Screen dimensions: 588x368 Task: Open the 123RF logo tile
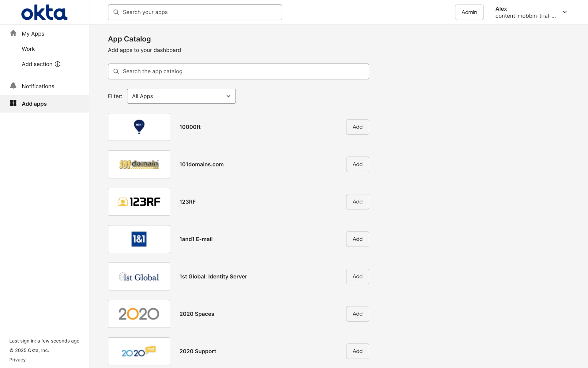139,202
